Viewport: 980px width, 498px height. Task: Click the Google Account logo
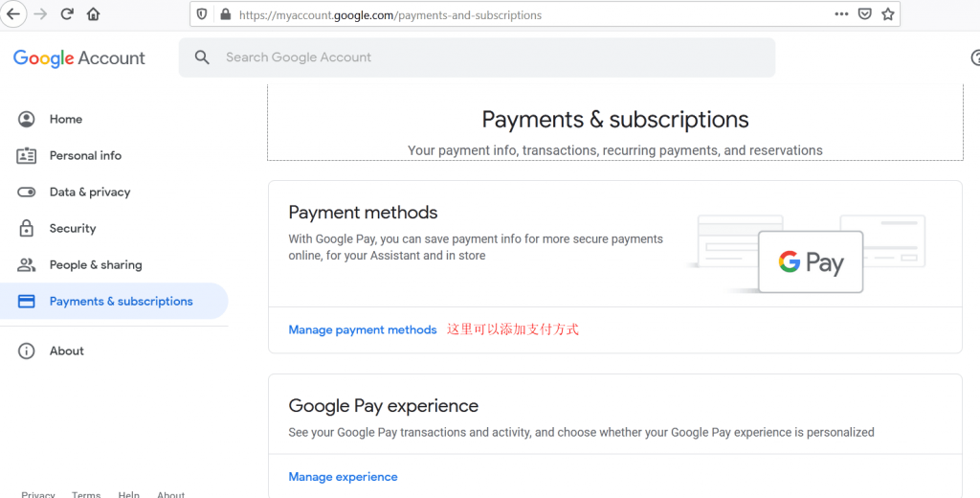coord(79,58)
